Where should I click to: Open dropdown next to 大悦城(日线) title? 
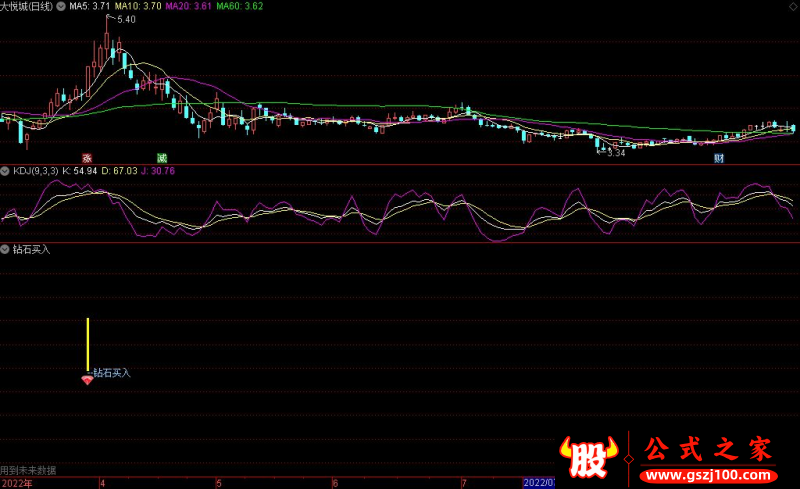[61, 7]
